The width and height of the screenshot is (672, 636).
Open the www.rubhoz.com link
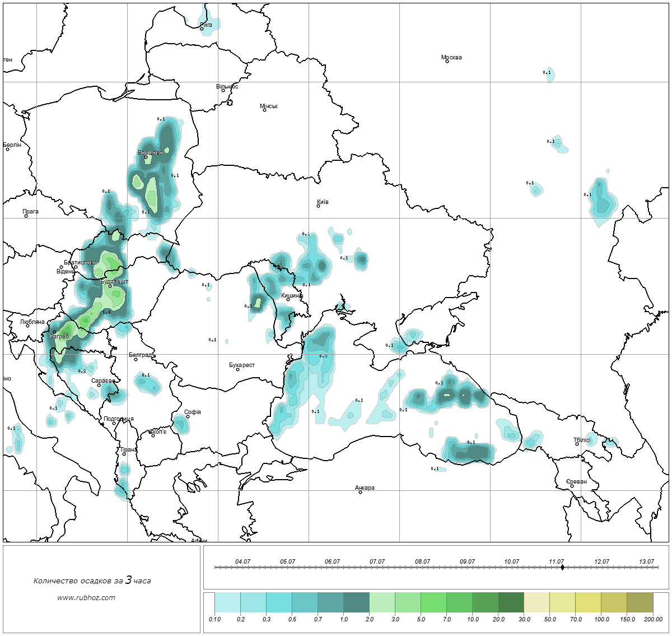(x=86, y=597)
